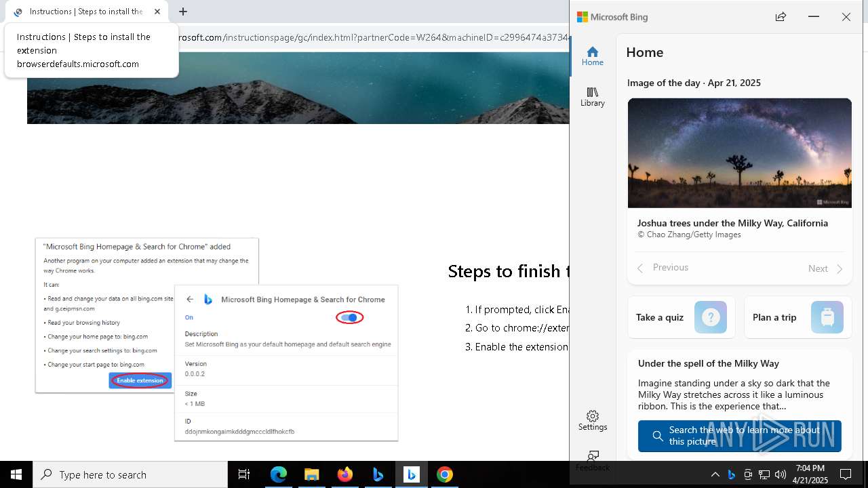Click the Chao Zhang/Getty Images credit
The width and height of the screenshot is (868, 488).
(x=689, y=235)
